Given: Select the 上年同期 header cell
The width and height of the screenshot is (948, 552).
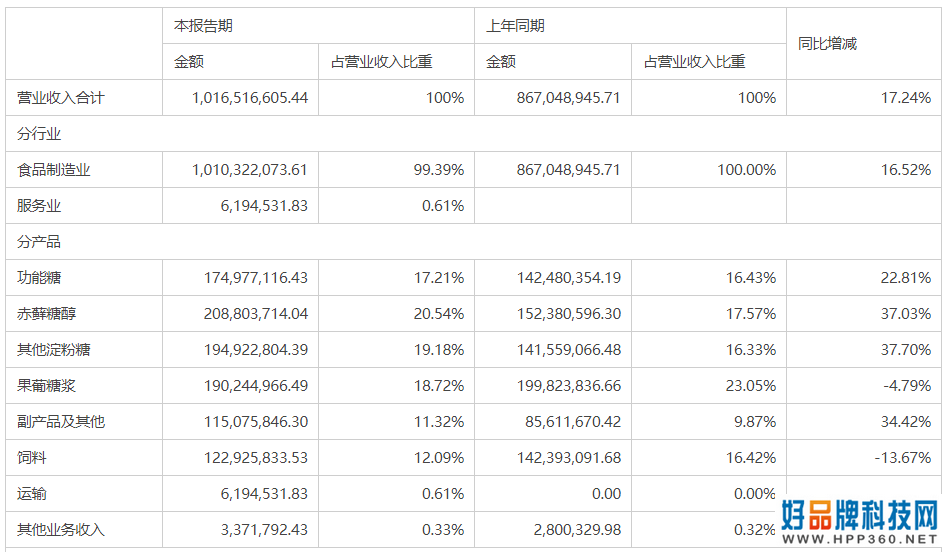Looking at the screenshot, I should click(x=630, y=25).
